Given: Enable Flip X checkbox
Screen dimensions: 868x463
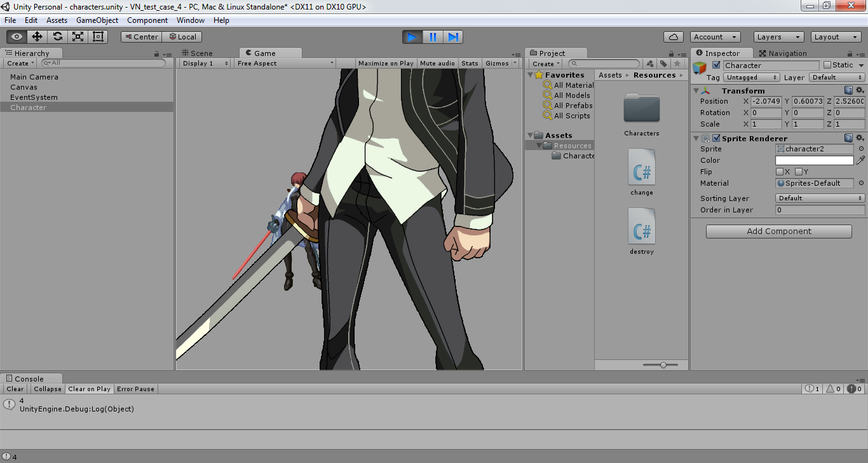Looking at the screenshot, I should 780,172.
